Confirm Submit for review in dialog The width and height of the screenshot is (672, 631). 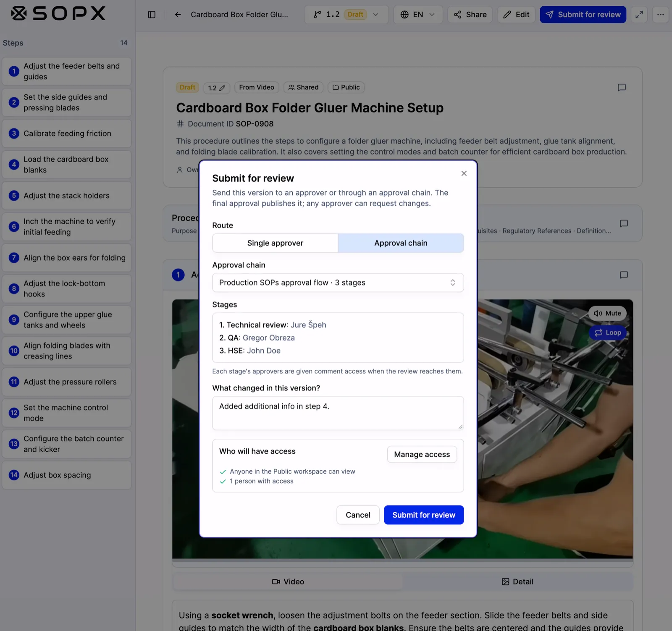(x=424, y=515)
